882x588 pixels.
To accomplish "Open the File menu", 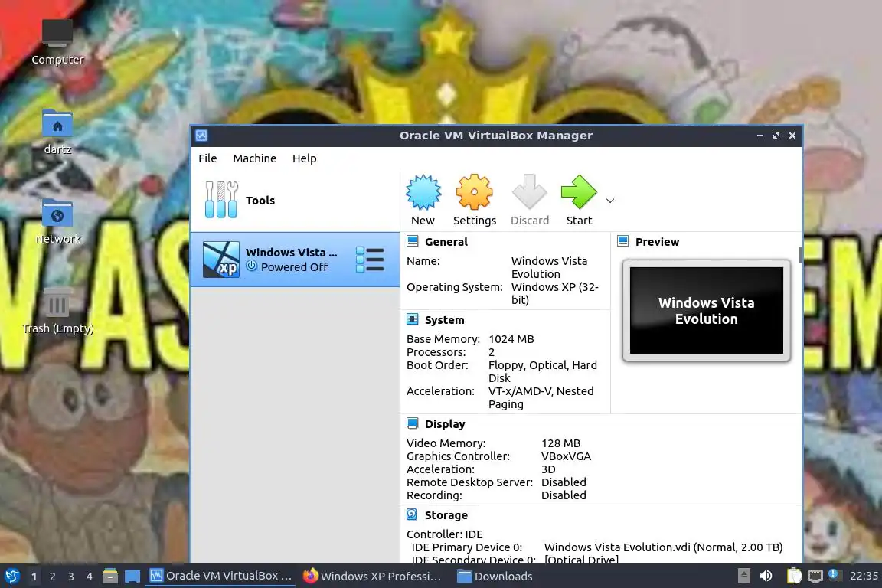I will pos(207,158).
